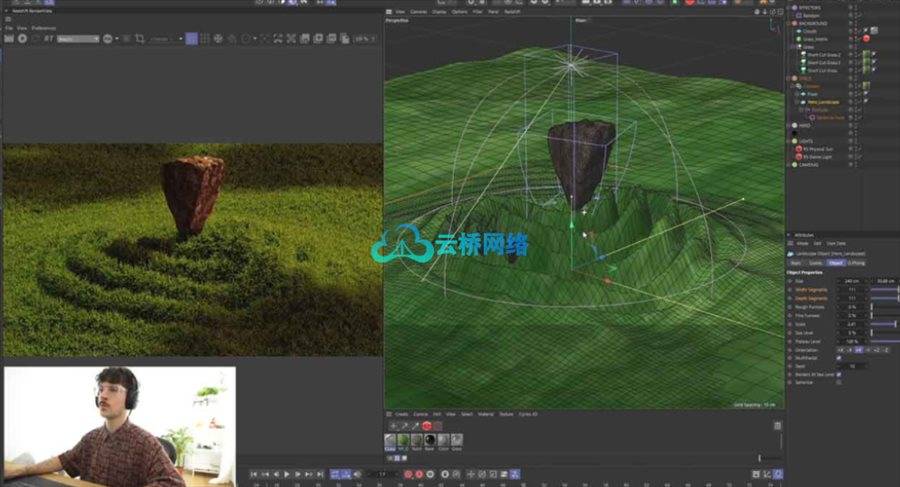Click the Clouds background object icon
Screen dimensions: 900x487
[799, 31]
